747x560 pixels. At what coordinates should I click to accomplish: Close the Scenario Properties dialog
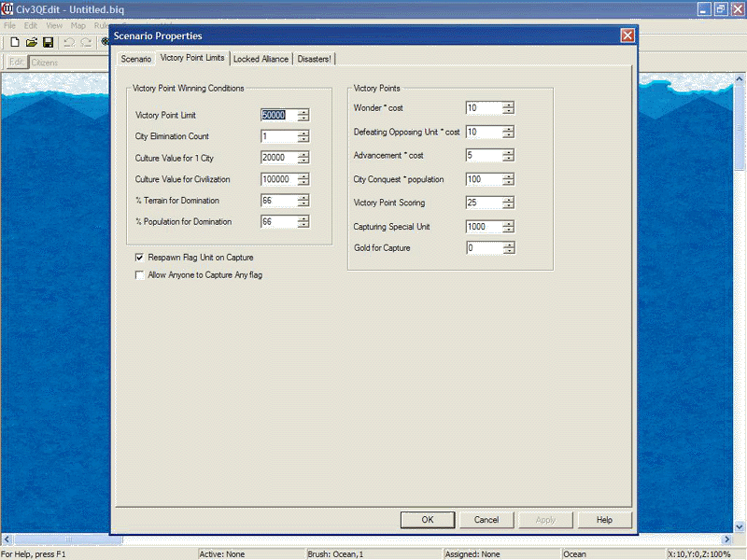coord(627,35)
